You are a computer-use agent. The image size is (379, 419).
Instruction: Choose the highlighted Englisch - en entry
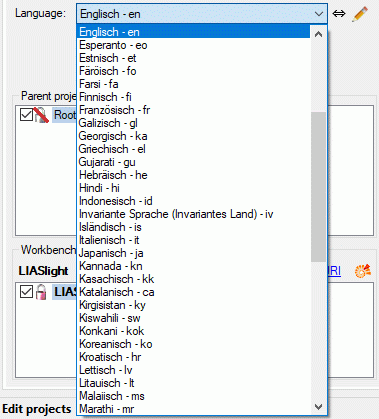click(194, 32)
